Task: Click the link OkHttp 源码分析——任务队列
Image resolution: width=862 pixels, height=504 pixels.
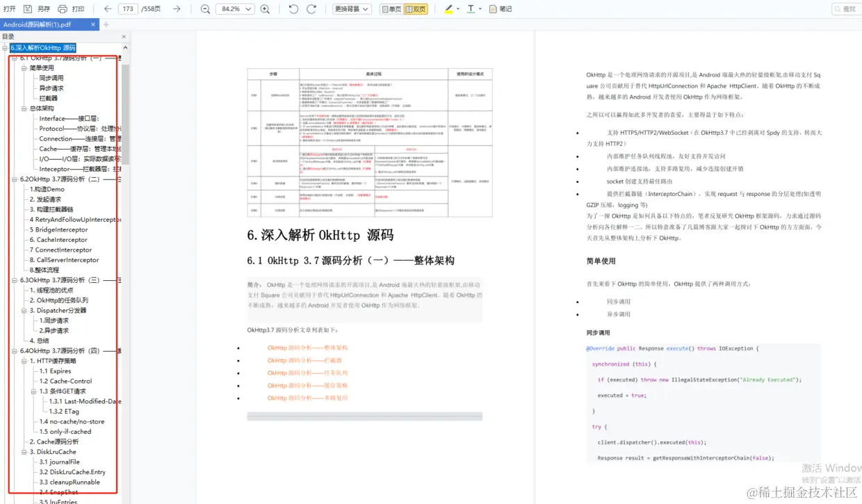Action: click(x=307, y=373)
